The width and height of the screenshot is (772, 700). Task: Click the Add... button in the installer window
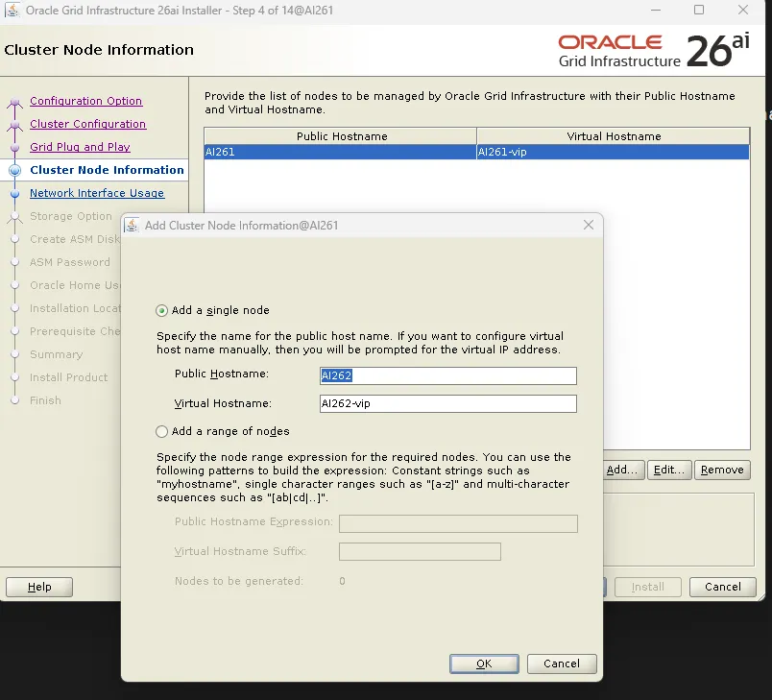(x=622, y=471)
